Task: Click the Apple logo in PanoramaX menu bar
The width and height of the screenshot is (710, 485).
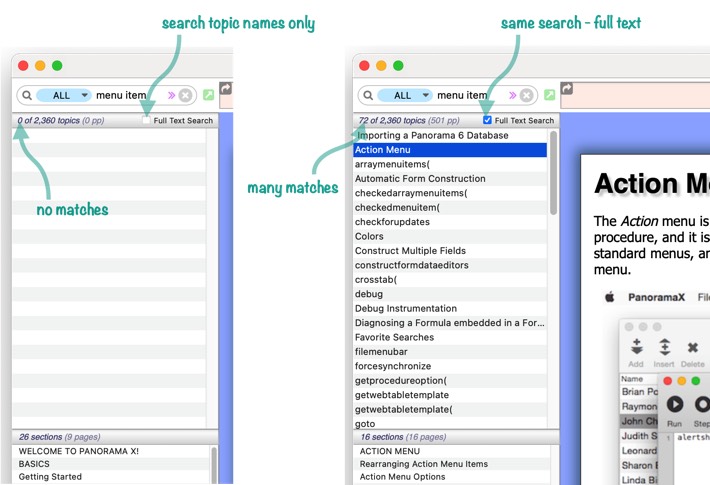Action: [x=610, y=297]
